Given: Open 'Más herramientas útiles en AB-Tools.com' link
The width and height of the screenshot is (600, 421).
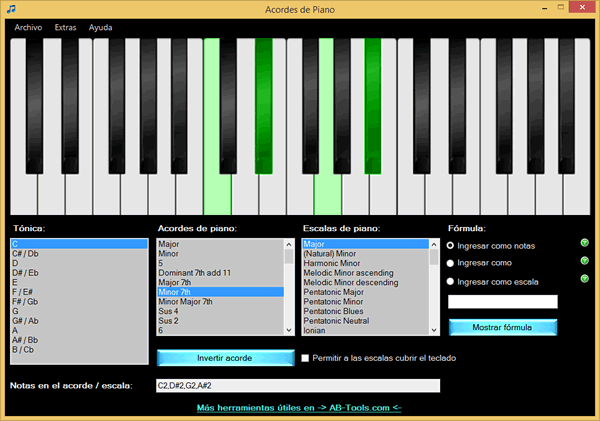Looking at the screenshot, I should (x=299, y=408).
